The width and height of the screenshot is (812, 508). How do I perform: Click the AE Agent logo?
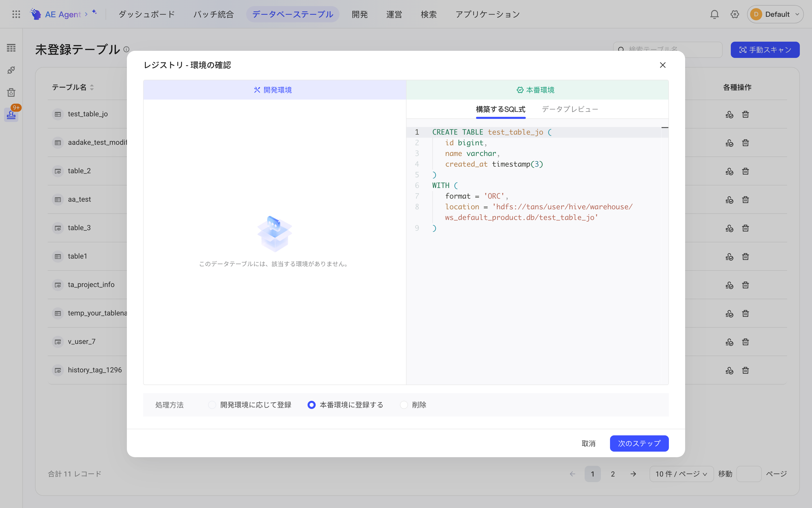point(55,14)
